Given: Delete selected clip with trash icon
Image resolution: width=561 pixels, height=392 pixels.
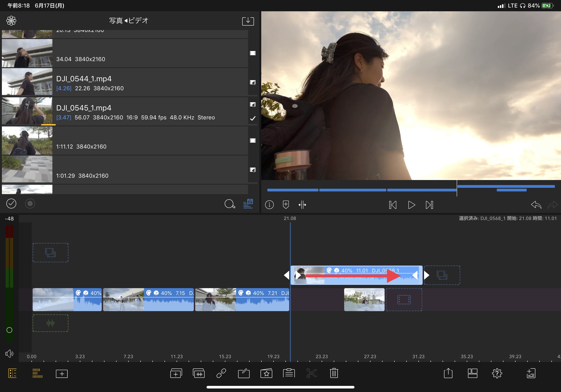Looking at the screenshot, I should pos(334,373).
